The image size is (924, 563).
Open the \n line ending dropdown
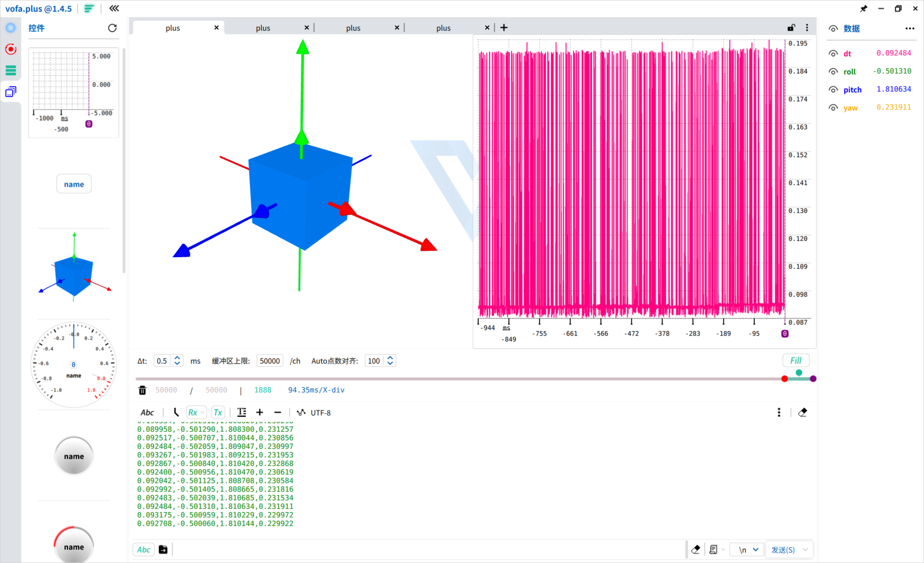[x=747, y=550]
